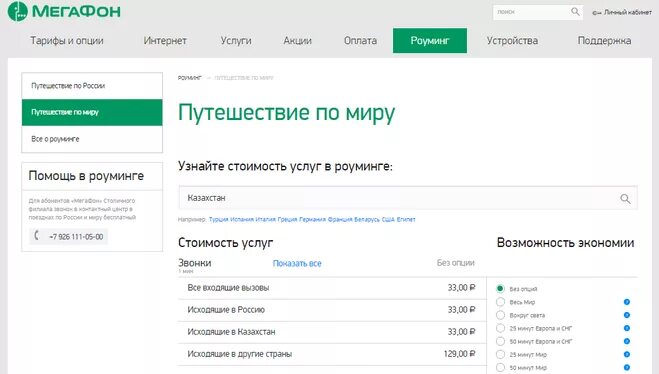Open Все о роуминге in sidebar
659x374 pixels.
[92, 139]
